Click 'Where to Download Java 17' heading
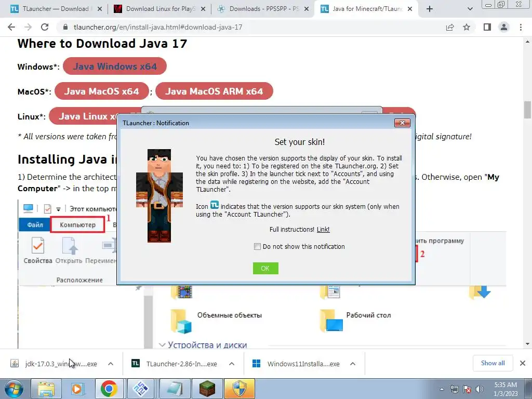This screenshot has height=399, width=532. click(x=102, y=44)
